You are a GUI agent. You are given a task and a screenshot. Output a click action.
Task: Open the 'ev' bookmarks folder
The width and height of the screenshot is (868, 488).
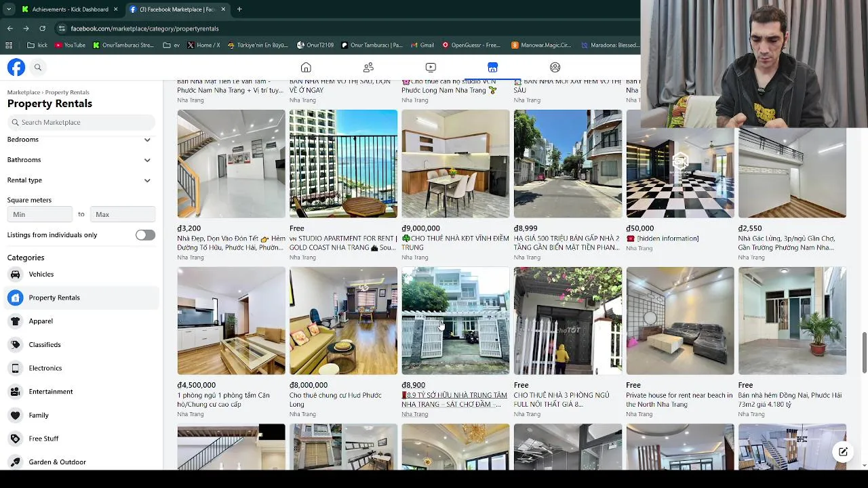tap(171, 45)
